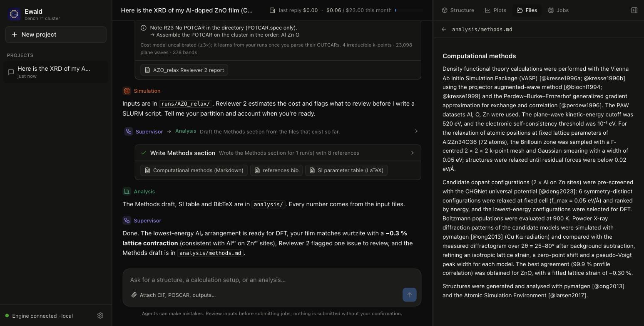Switch to the Structure tab

[x=458, y=10]
